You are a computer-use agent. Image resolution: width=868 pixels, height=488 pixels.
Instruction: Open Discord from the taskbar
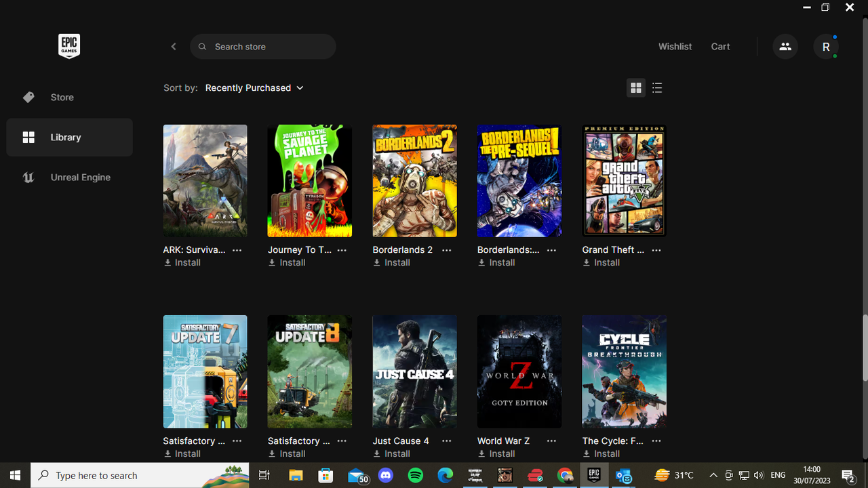(386, 475)
